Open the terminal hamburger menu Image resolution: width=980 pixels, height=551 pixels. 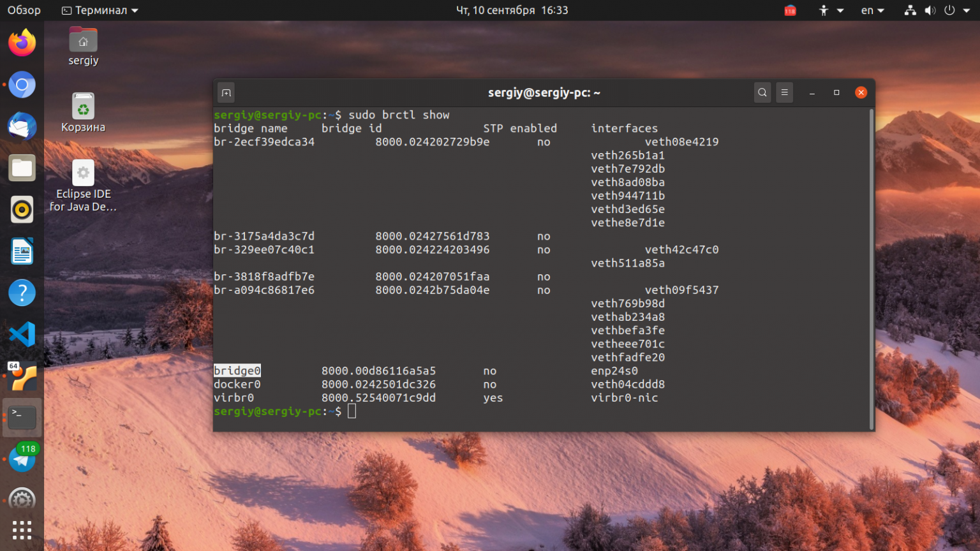point(784,92)
